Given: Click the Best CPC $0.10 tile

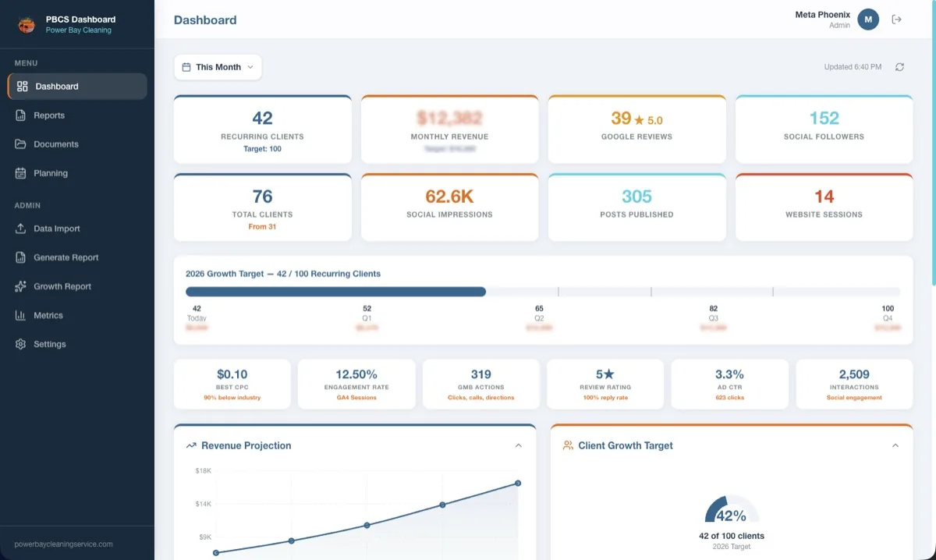Looking at the screenshot, I should pos(232,385).
